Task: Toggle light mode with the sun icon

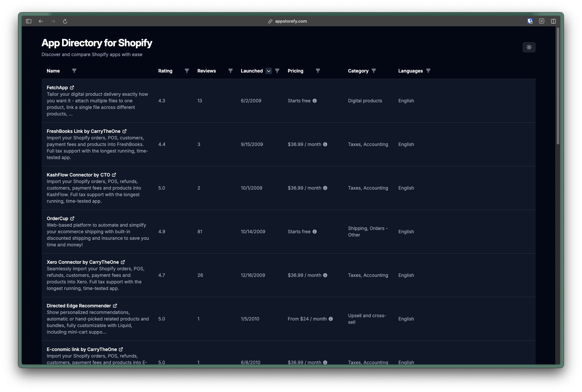Action: coord(529,47)
